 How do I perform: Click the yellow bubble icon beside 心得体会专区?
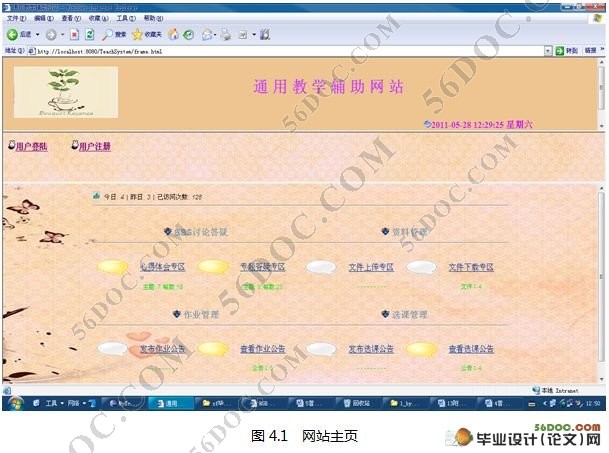point(115,267)
